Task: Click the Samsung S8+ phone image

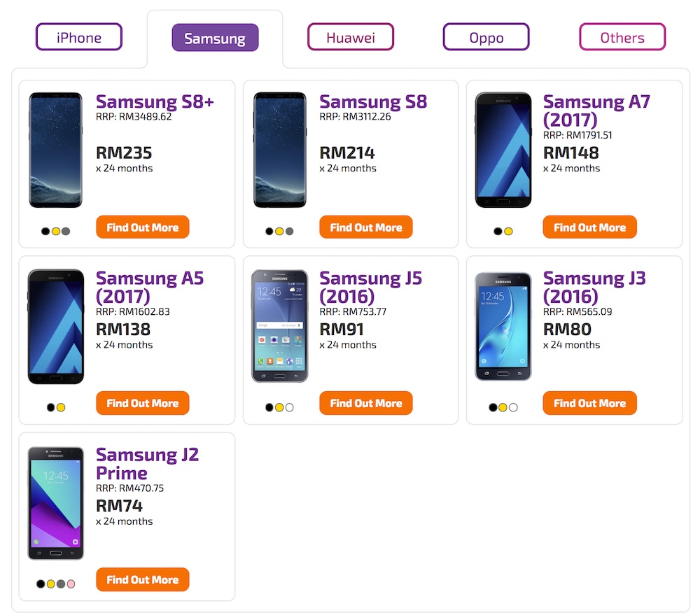Action: pyautogui.click(x=55, y=150)
